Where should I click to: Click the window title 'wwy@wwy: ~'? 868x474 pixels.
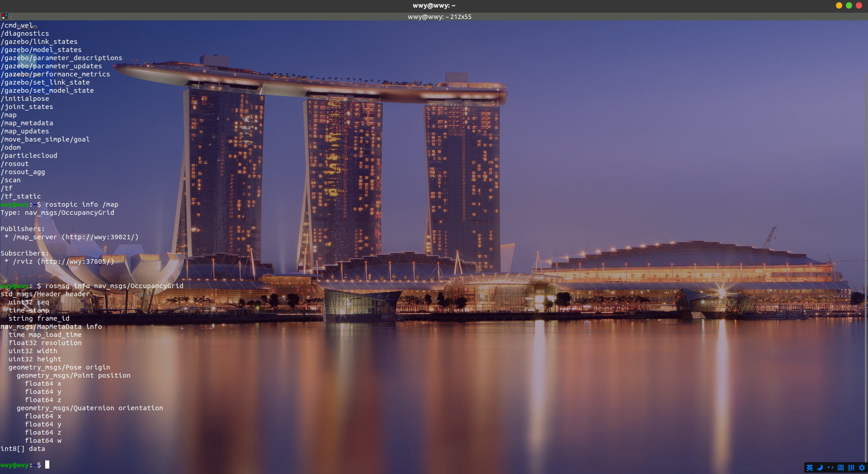pos(434,5)
